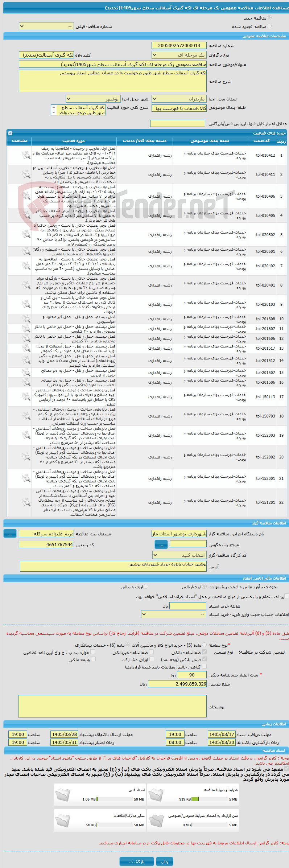Click the مشاهده column header
289x868 pixels.
tap(19, 141)
